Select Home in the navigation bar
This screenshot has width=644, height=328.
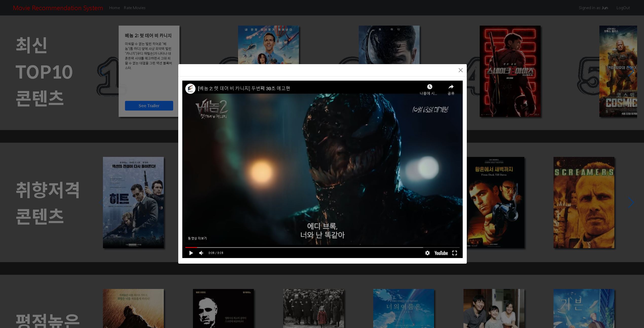[x=115, y=8]
